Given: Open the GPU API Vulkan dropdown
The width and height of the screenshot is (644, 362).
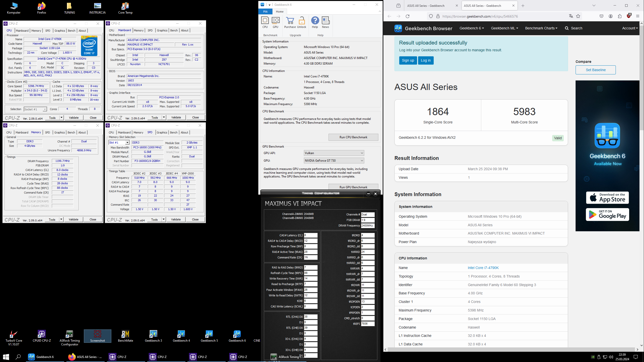Looking at the screenshot, I should tap(334, 153).
